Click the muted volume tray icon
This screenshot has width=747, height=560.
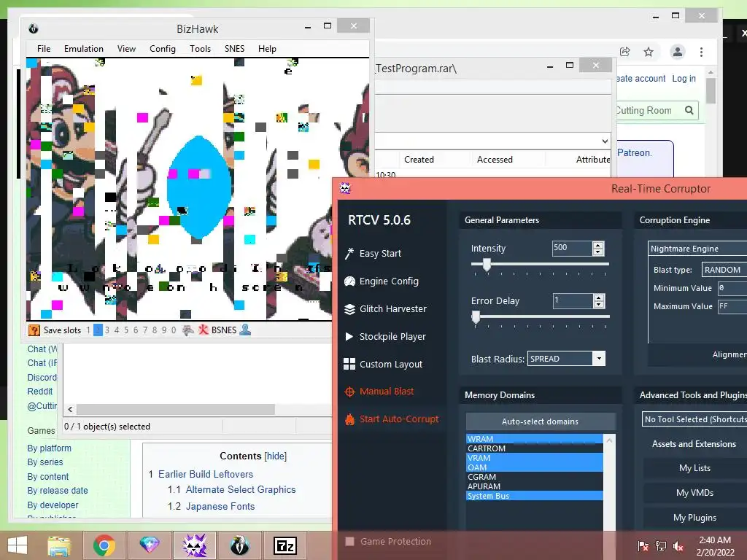pyautogui.click(x=678, y=546)
